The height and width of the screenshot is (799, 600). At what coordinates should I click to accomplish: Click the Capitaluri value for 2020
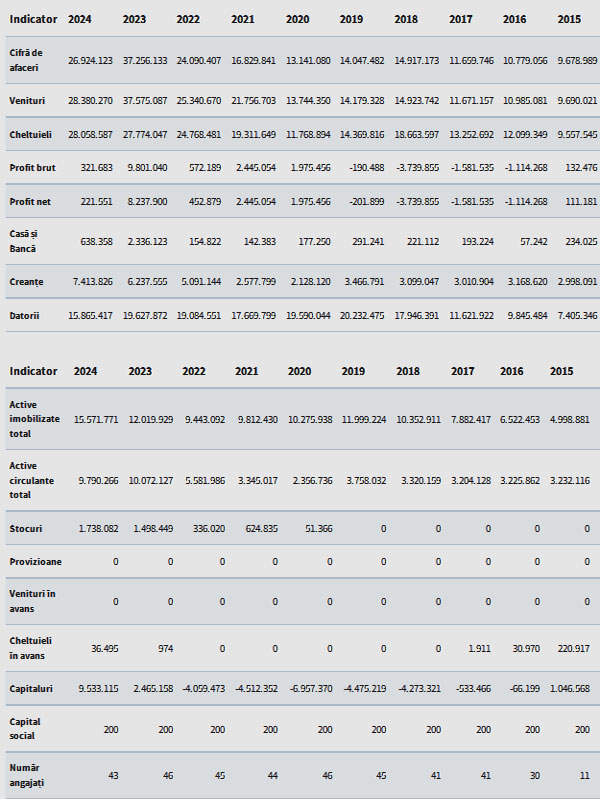tap(311, 689)
